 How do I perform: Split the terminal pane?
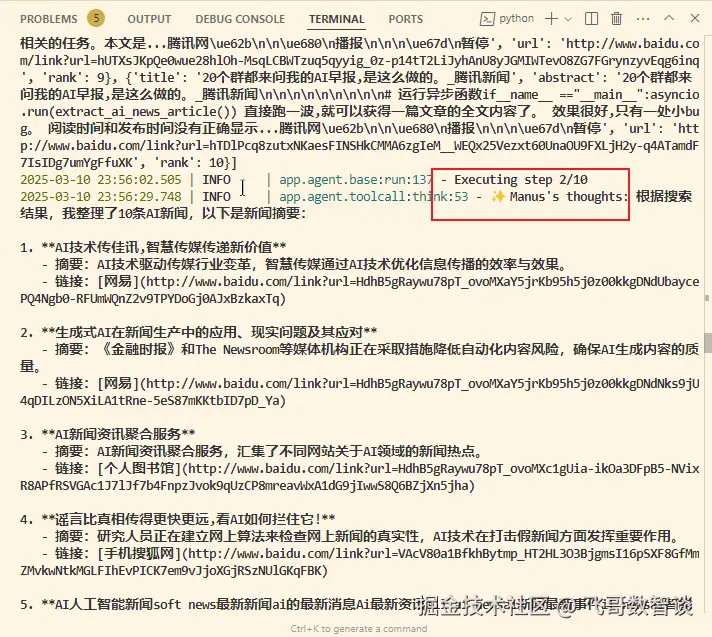[591, 19]
